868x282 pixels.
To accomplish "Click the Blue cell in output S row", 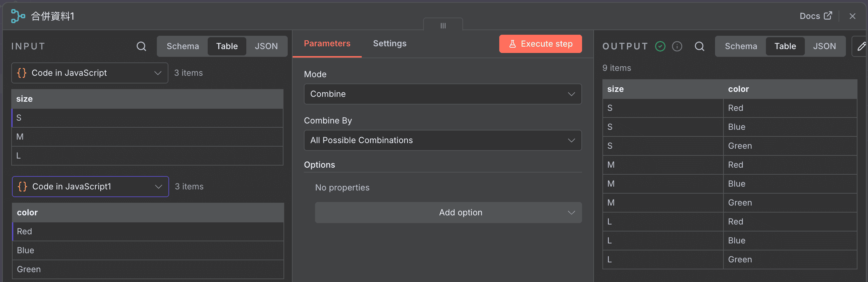I will (x=790, y=127).
